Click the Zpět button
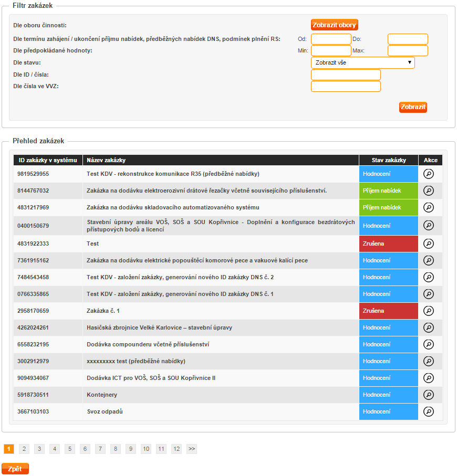The width and height of the screenshot is (457, 476). [x=15, y=469]
